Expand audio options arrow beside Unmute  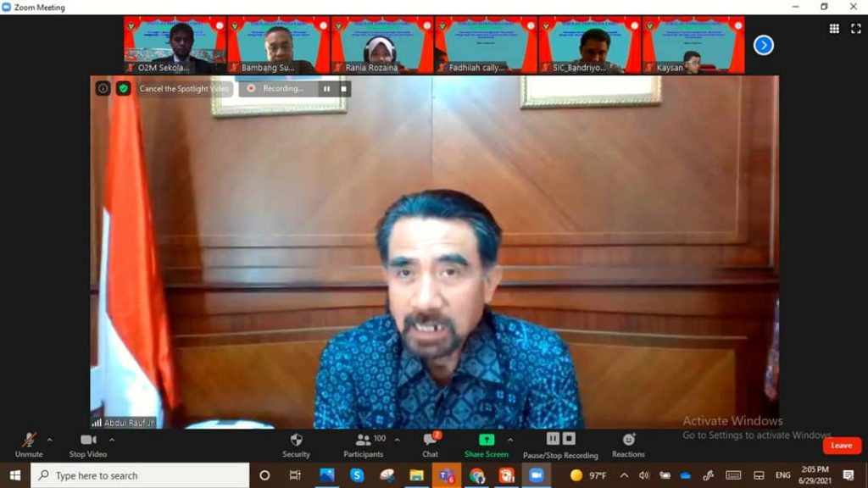[x=49, y=440]
